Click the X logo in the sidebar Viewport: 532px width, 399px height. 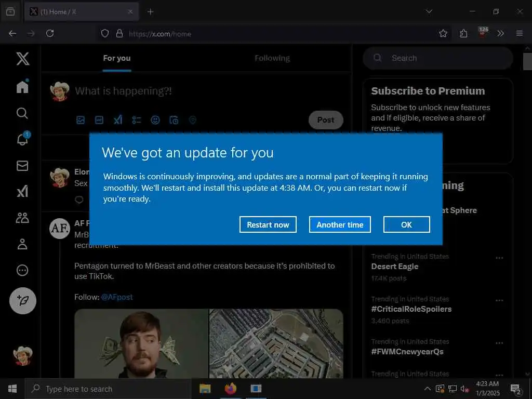point(23,59)
